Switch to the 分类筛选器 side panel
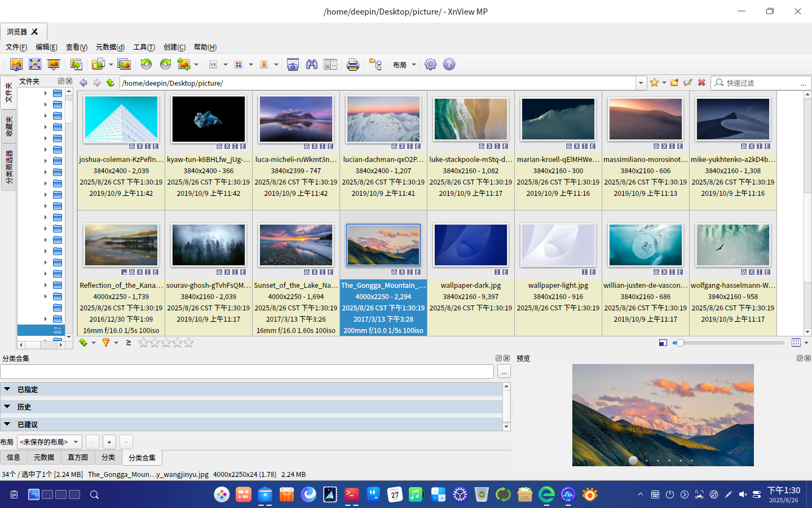 (8, 167)
